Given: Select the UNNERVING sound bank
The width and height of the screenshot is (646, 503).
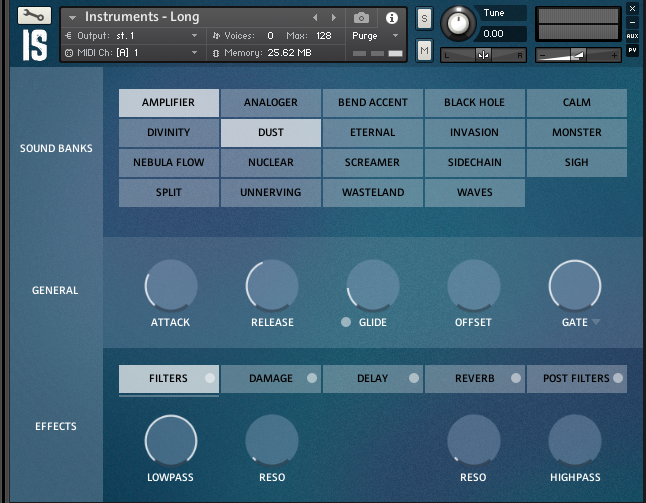Looking at the screenshot, I should (271, 193).
